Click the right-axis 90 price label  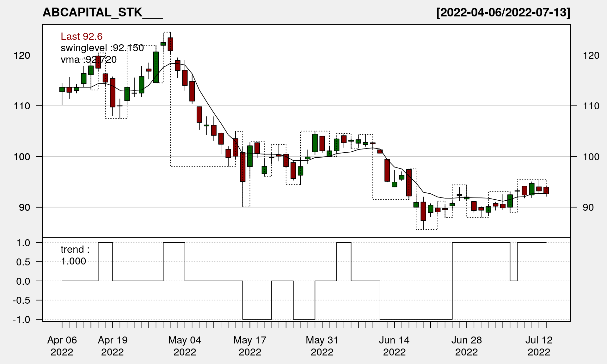coord(588,208)
